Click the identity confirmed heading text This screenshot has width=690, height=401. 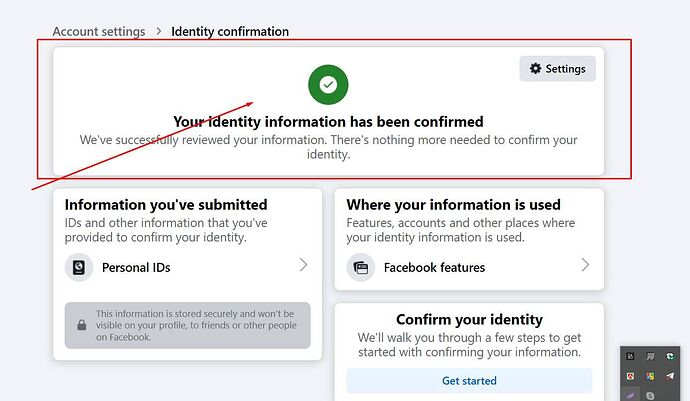click(x=328, y=122)
